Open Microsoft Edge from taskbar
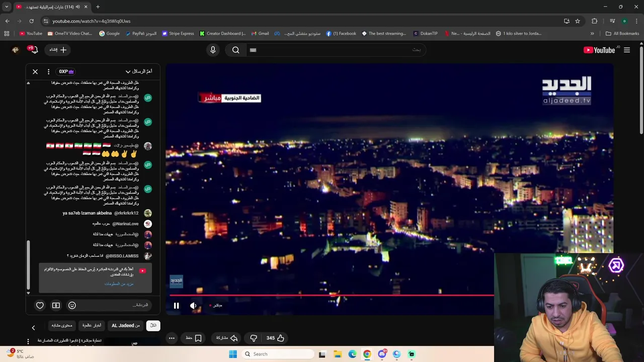Viewport: 644px width, 362px height. click(x=352, y=354)
